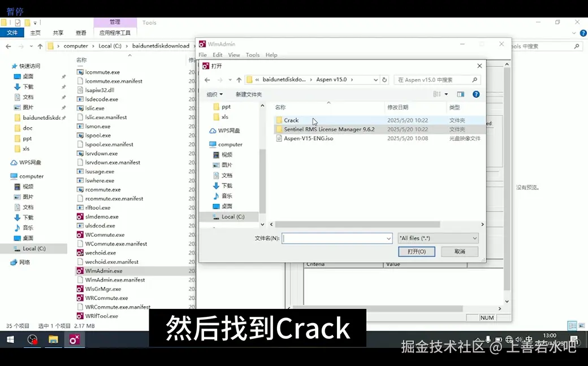
Task: Open the Windows Start button
Action: tap(10, 341)
